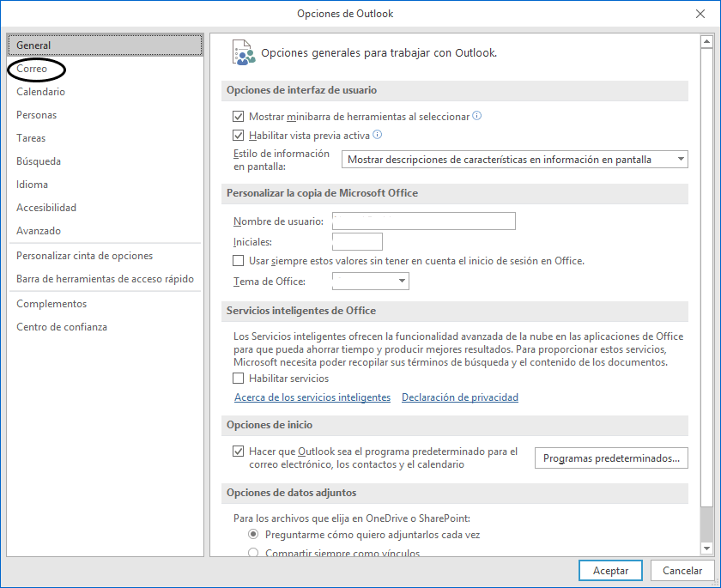Click the general options header icon
Viewport: 721px width, 588px height.
click(x=244, y=52)
